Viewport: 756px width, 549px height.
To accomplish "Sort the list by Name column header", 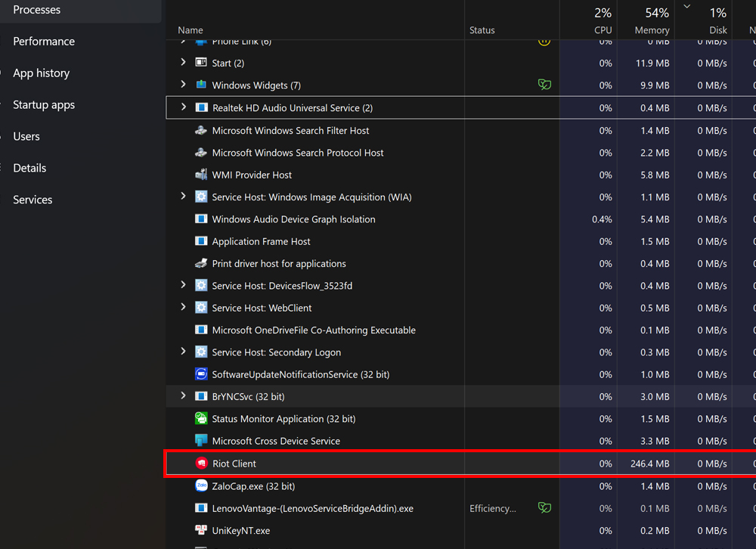I will pyautogui.click(x=191, y=30).
